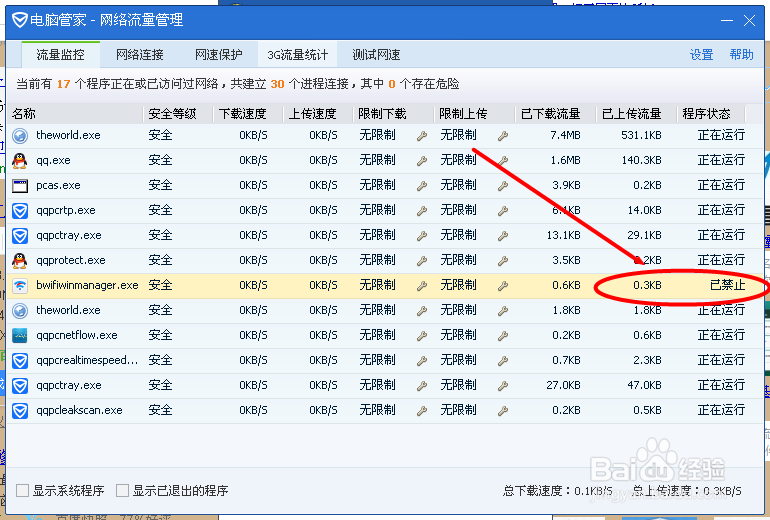Image resolution: width=770 pixels, height=520 pixels.
Task: Enable the 显示已退出的程序 checkbox
Action: click(x=122, y=490)
